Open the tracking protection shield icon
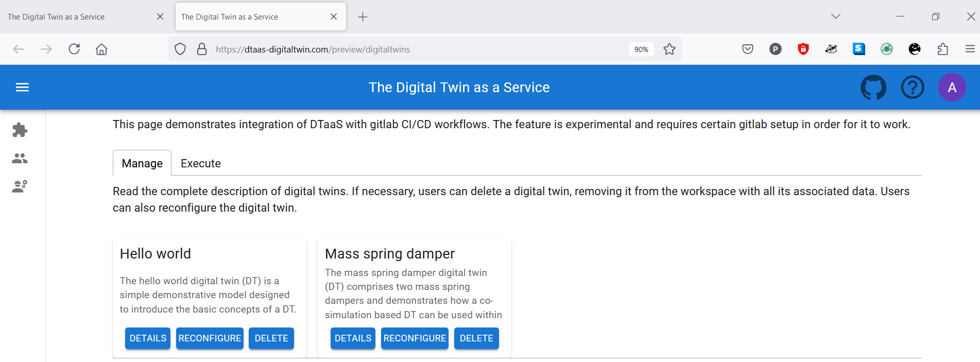 (x=180, y=49)
